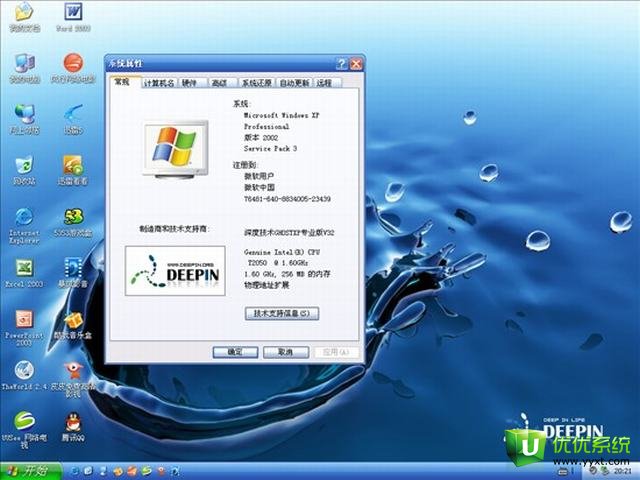Click the text 'Service Pack 3'
The width and height of the screenshot is (640, 480).
(270, 149)
